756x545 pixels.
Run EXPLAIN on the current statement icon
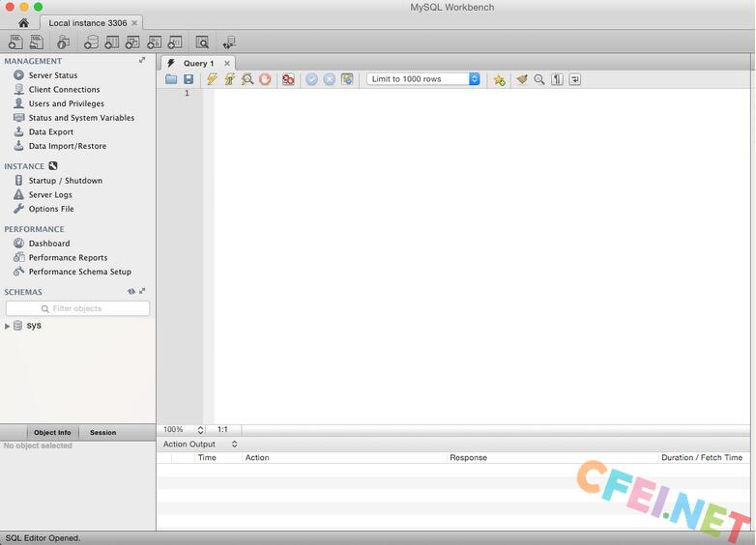click(x=247, y=79)
